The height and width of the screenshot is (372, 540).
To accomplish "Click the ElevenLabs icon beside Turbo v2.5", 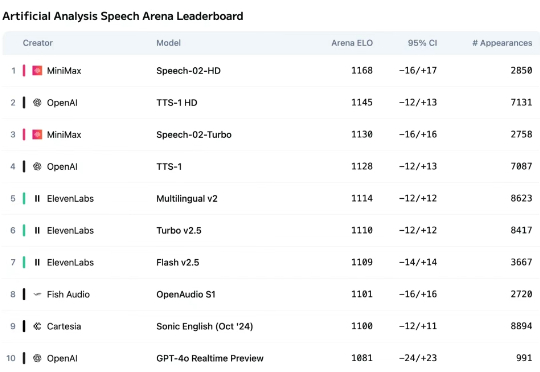I will click(37, 230).
